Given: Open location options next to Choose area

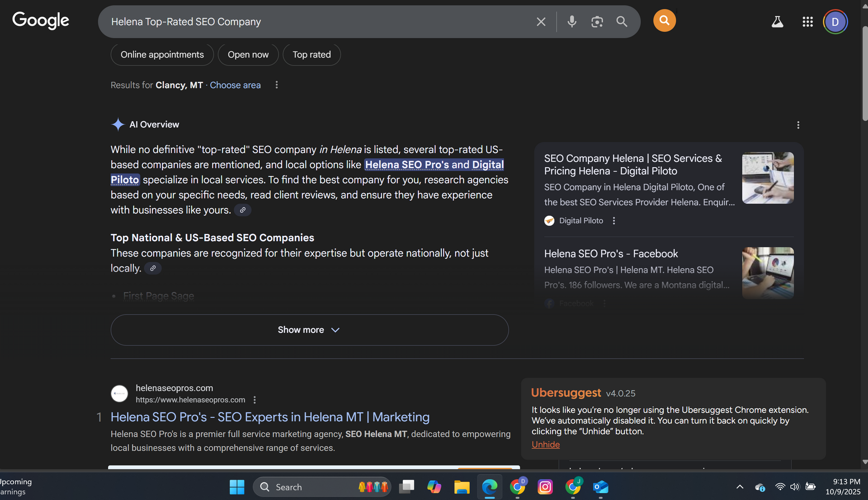Looking at the screenshot, I should [277, 85].
